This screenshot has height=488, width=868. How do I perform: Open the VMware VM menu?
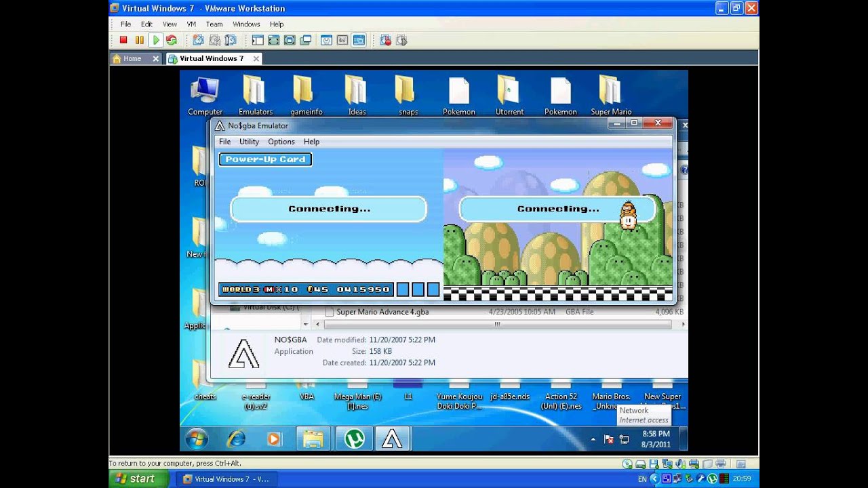coord(191,24)
